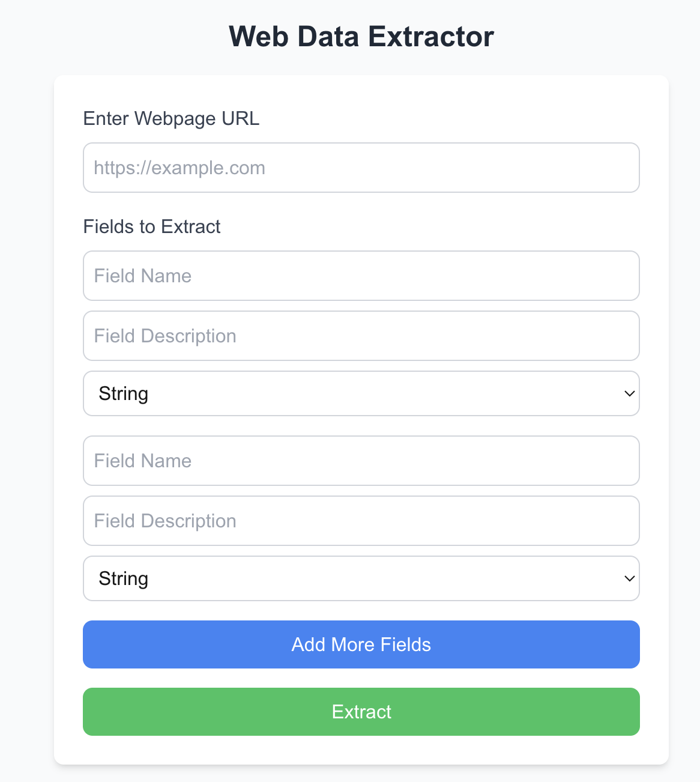700x782 pixels.
Task: Click the "String" value in the first type selector
Action: [x=124, y=394]
